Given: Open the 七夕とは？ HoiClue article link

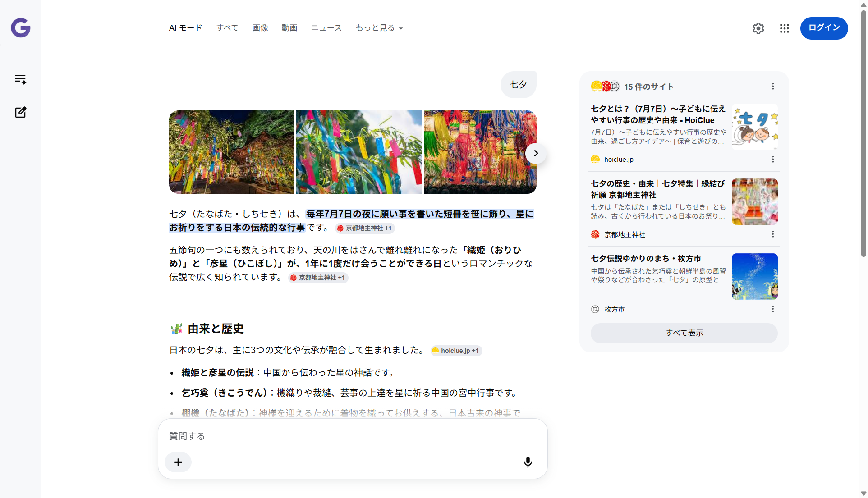Looking at the screenshot, I should tap(658, 114).
